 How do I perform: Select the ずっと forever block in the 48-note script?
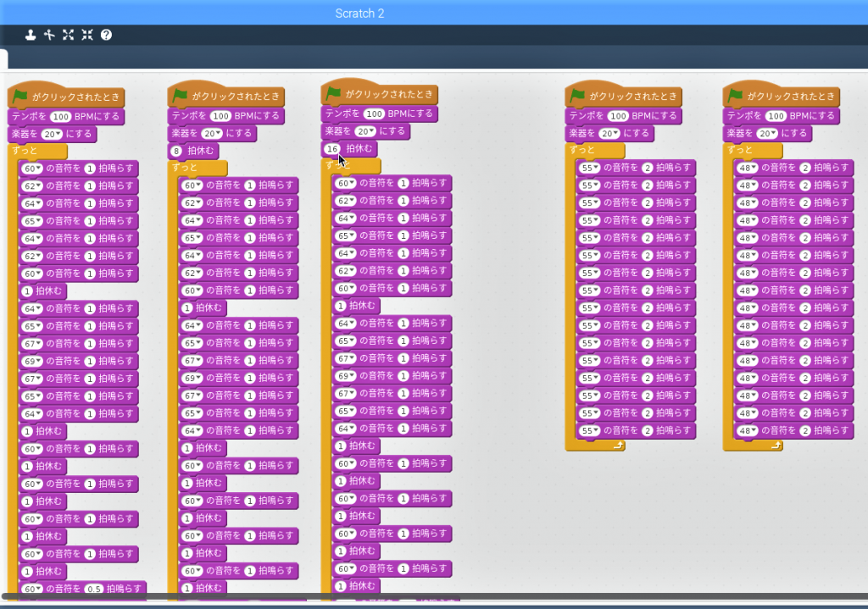(753, 150)
